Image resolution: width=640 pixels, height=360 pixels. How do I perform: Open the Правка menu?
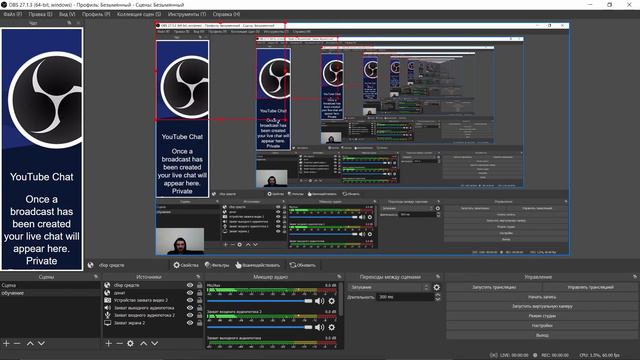tap(40, 14)
